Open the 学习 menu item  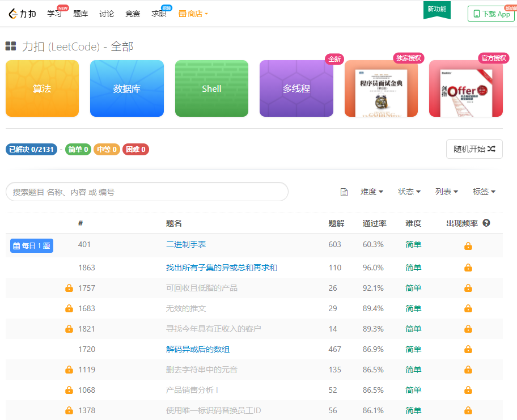point(54,14)
